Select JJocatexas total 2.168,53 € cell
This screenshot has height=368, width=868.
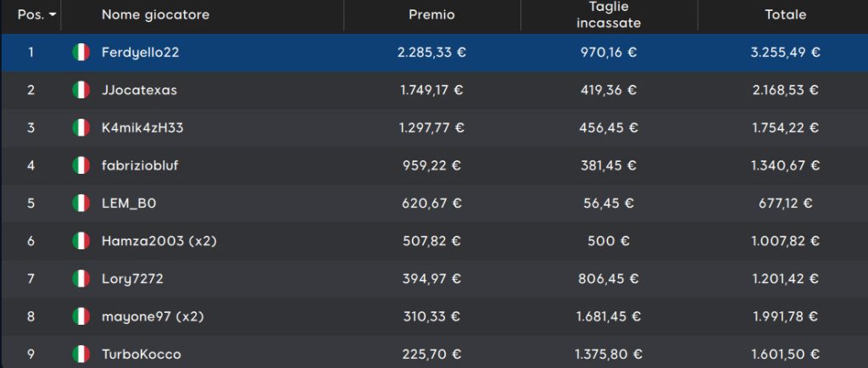click(786, 90)
